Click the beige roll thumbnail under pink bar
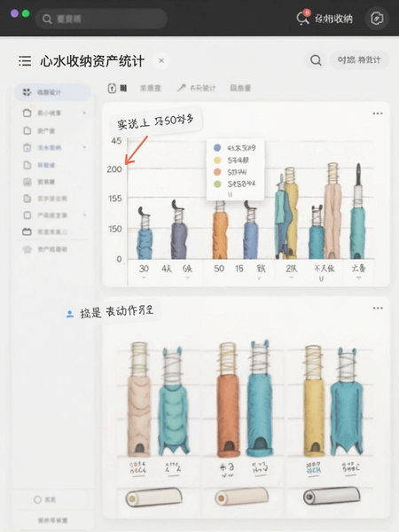 point(153,497)
